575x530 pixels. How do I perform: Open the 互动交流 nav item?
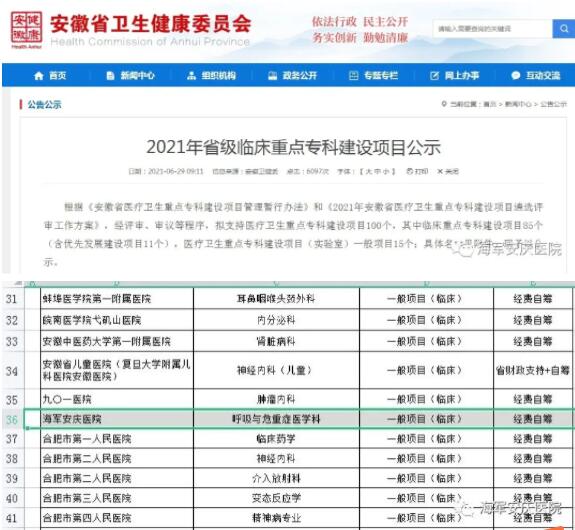pos(535,76)
